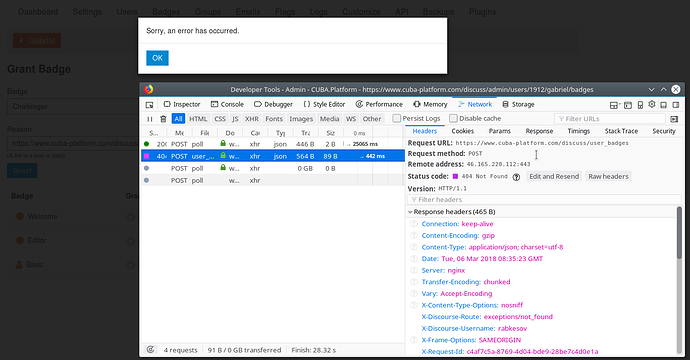The image size is (690, 360).
Task: Click the Reason link input field
Action: point(73,143)
